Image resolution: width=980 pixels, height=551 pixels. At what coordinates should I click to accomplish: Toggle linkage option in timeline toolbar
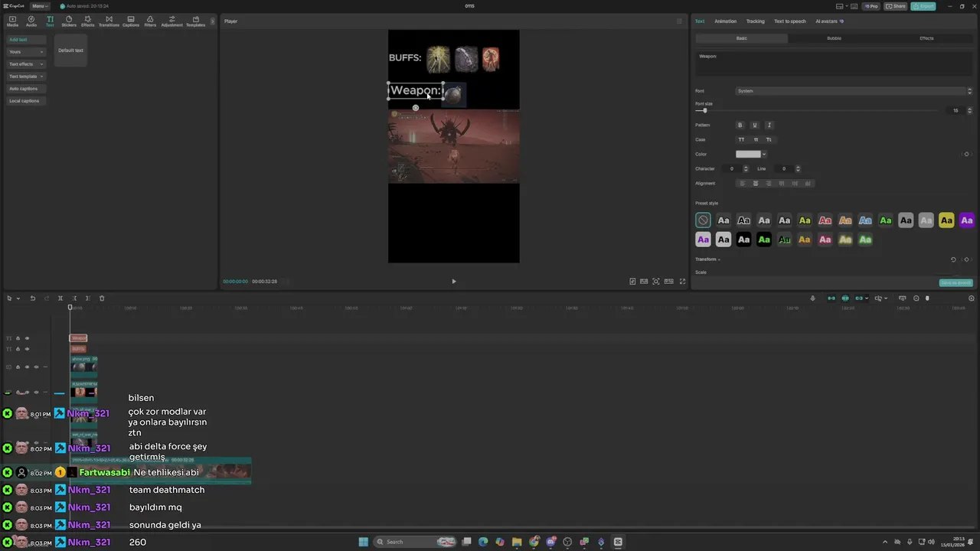coord(859,298)
